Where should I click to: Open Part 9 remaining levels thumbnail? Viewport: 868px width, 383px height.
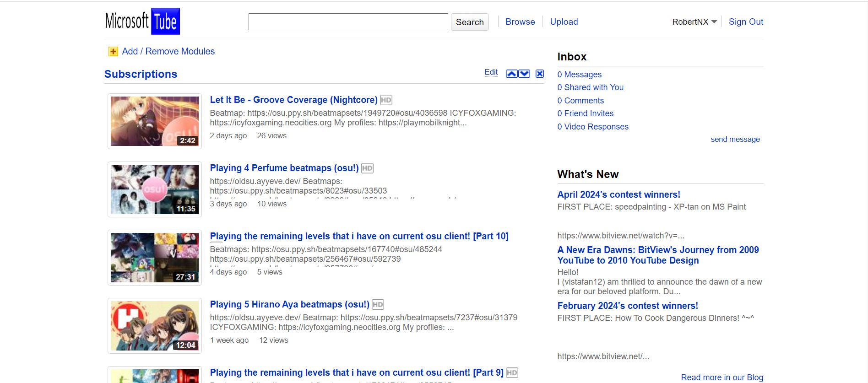click(155, 375)
